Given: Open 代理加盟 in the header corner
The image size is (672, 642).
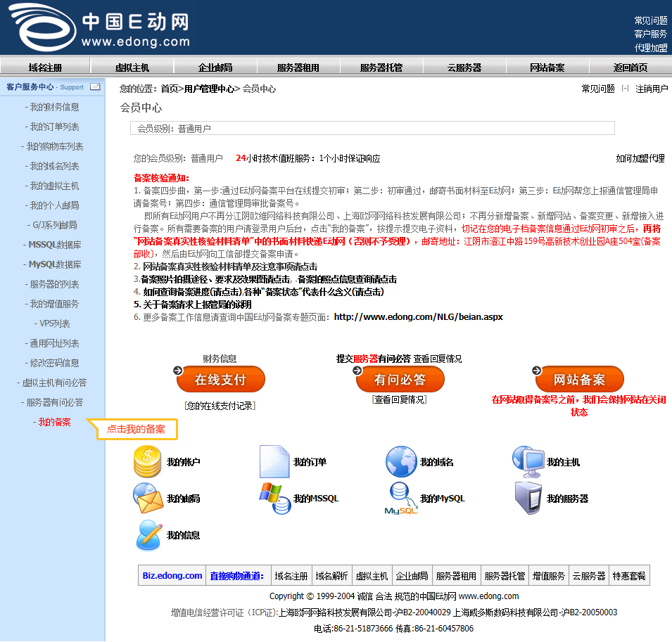Looking at the screenshot, I should point(651,48).
